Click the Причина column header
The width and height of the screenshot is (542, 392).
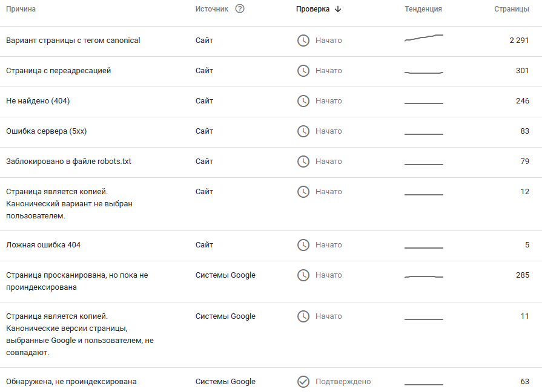tap(21, 9)
